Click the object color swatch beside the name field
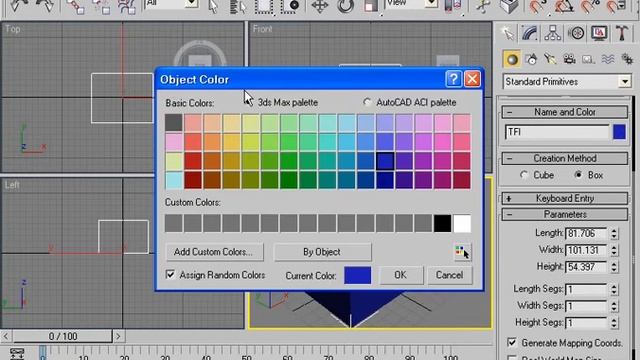The height and width of the screenshot is (360, 640). (619, 132)
